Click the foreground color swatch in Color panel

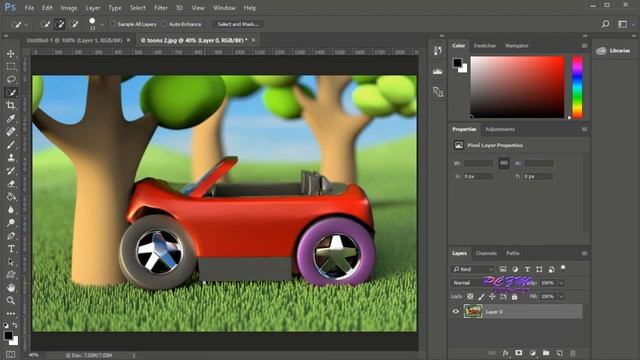click(x=457, y=63)
